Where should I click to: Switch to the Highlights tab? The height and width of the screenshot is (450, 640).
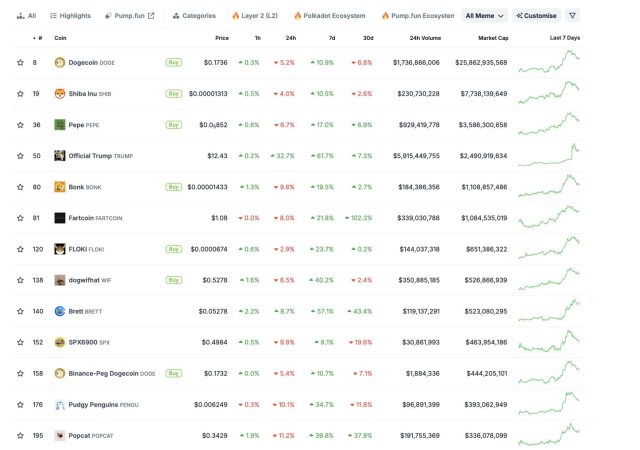pos(70,16)
